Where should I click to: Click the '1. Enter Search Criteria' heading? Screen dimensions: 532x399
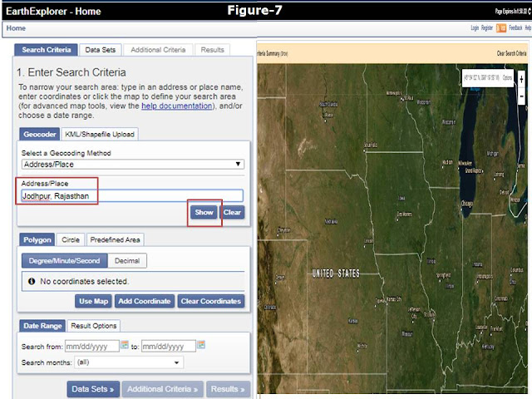pyautogui.click(x=71, y=72)
